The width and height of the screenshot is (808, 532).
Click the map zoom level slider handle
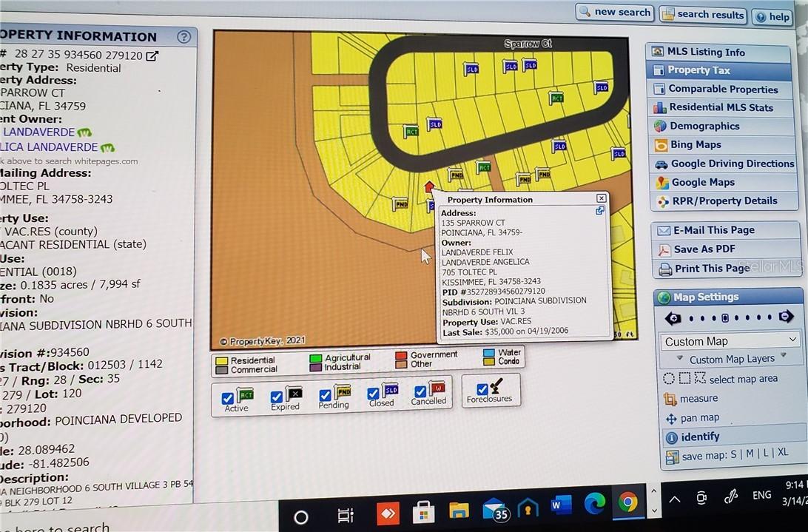point(725,317)
